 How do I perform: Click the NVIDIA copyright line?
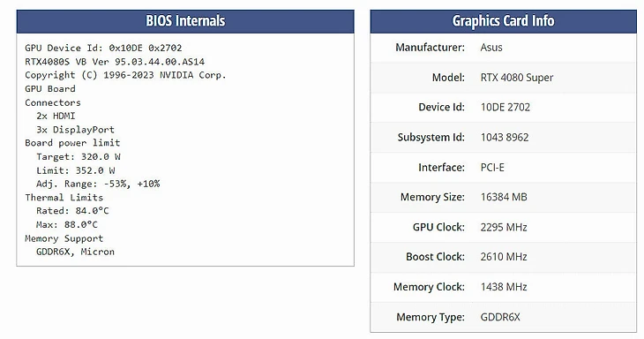click(125, 75)
